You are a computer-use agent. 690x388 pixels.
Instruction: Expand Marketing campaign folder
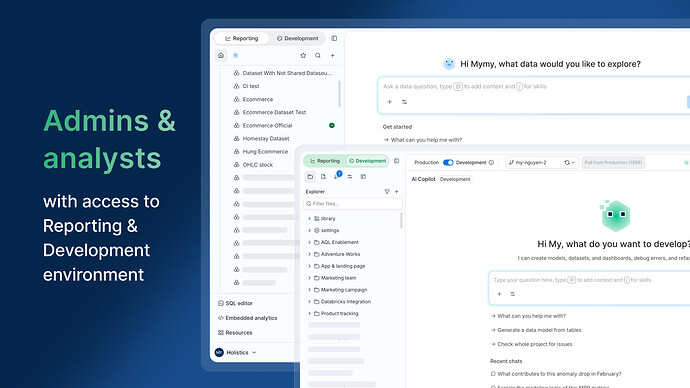point(309,290)
